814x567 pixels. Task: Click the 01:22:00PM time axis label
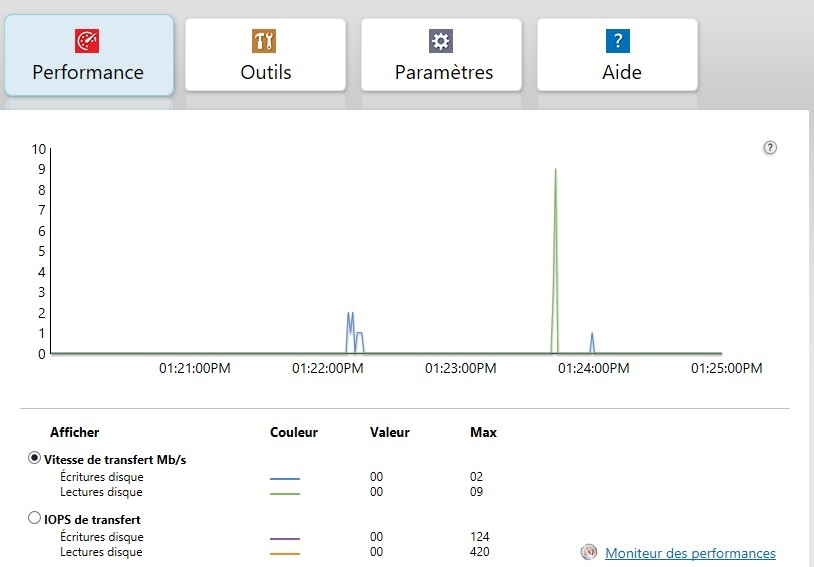(x=328, y=369)
